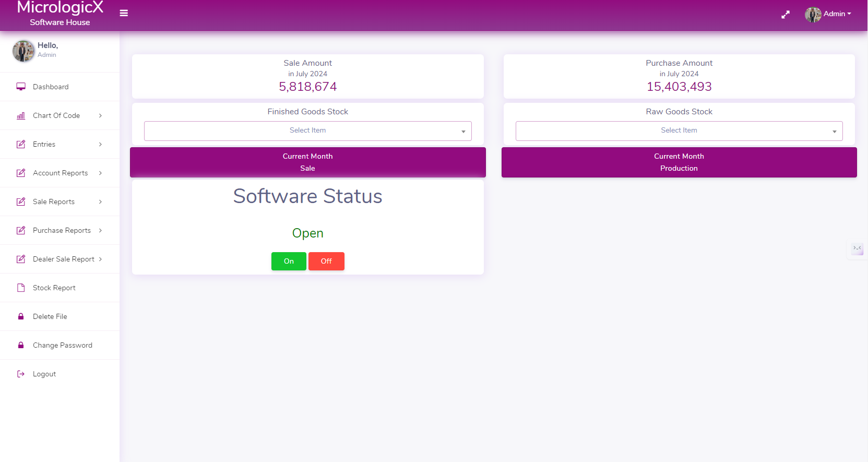Screen dimensions: 868x462
Task: Click the fullscreen expand icon
Action: coord(785,15)
